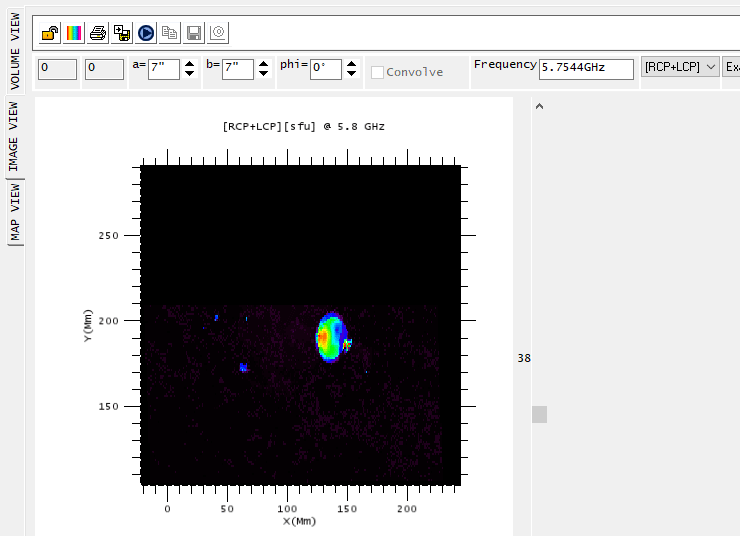Increase the phi value with up arrow
Viewport: 740px width, 536px height.
(x=351, y=64)
